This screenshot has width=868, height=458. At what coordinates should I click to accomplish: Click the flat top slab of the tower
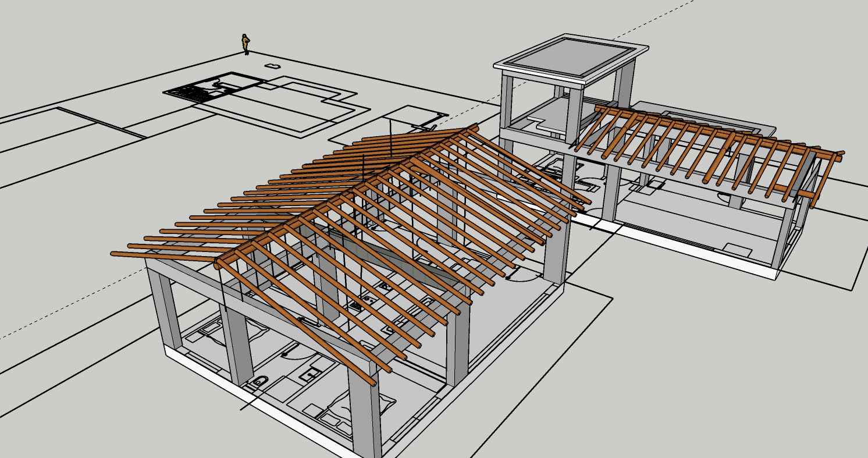(571, 59)
